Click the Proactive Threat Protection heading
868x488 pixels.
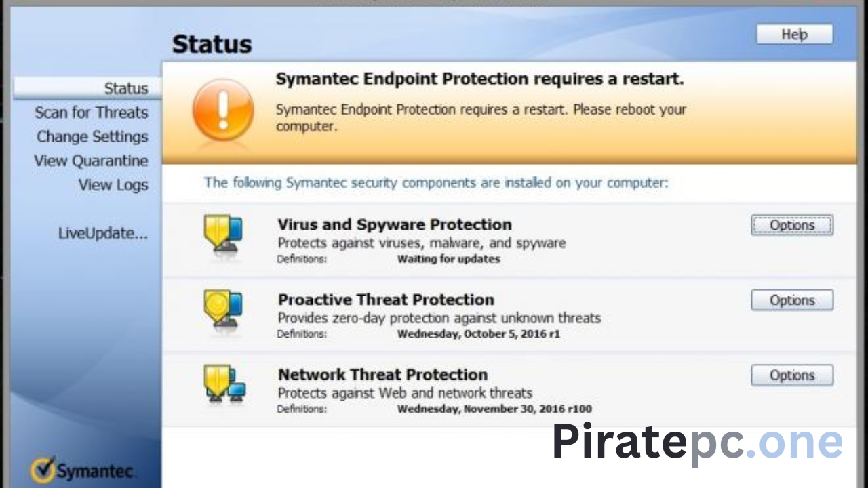point(386,300)
